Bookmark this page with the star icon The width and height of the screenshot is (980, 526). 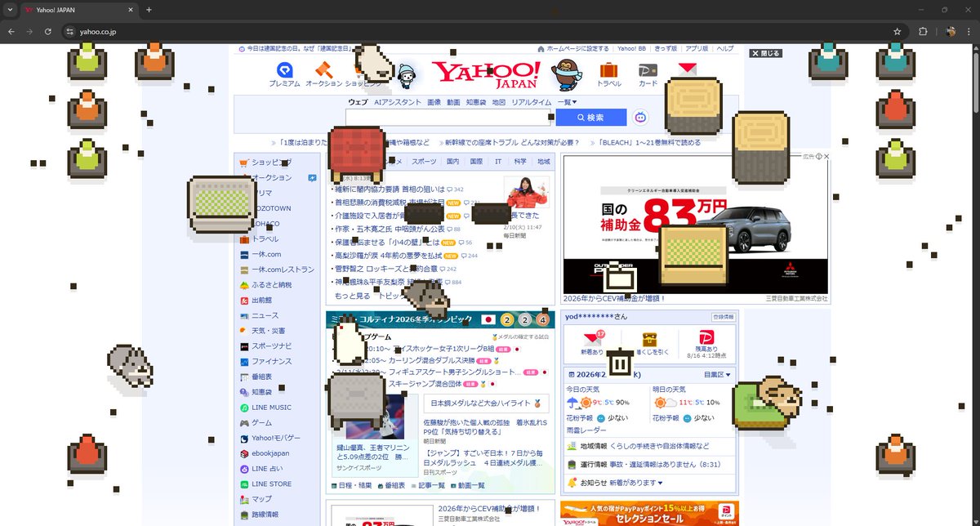(898, 31)
